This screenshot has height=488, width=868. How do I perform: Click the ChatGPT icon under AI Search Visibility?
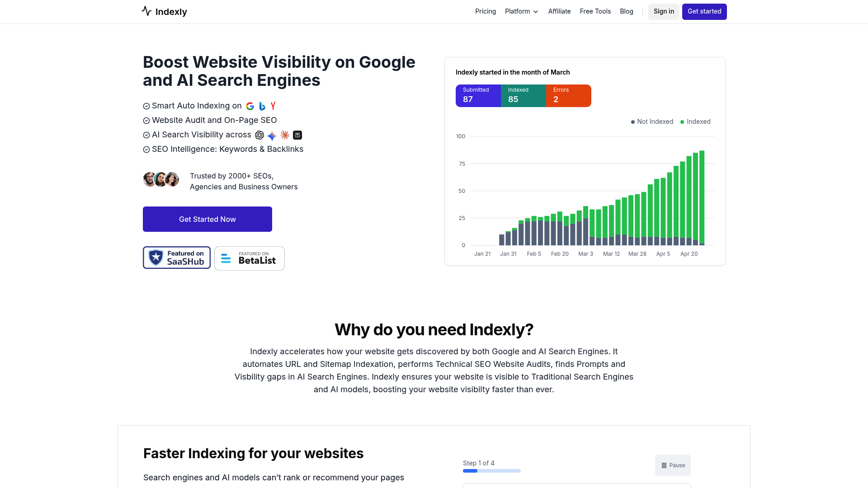click(x=259, y=135)
